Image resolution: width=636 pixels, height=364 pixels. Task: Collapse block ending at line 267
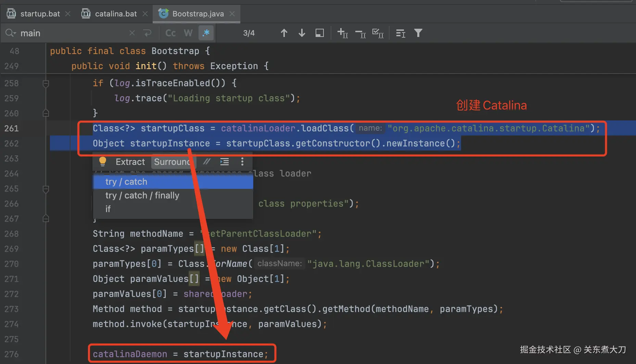tap(46, 218)
